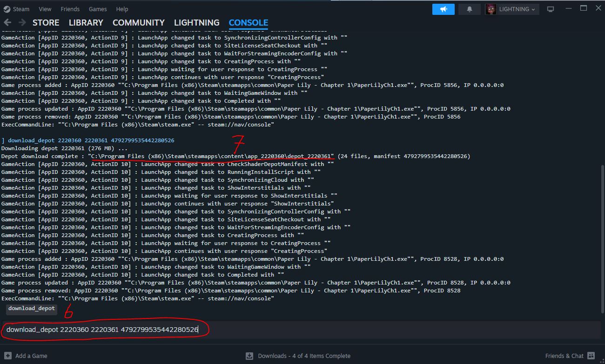Open the View menu
Screen dimensions: 605x364
click(45, 9)
